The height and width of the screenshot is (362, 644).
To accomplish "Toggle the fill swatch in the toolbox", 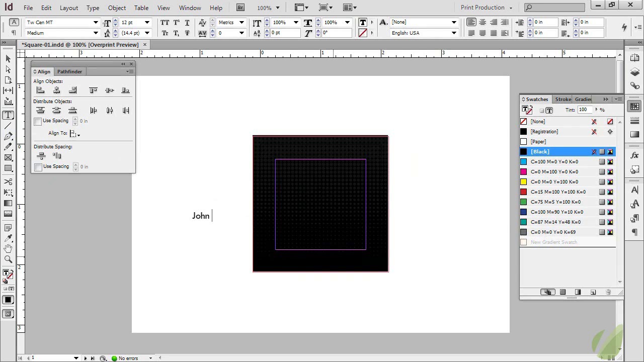I will [6, 273].
